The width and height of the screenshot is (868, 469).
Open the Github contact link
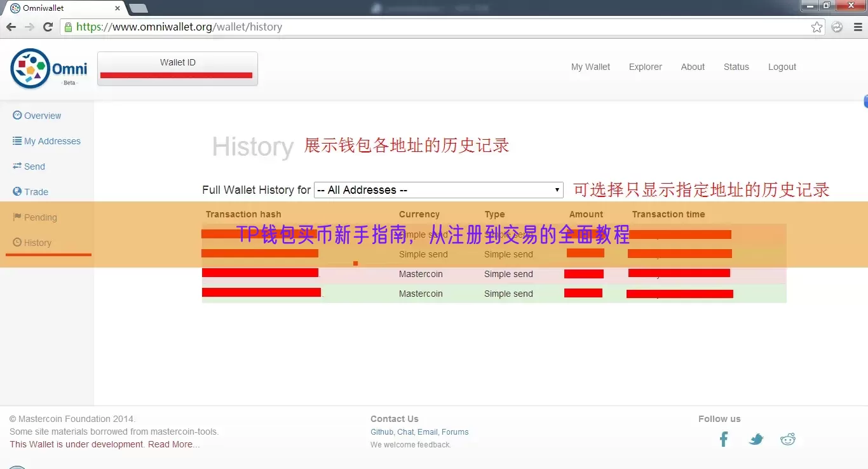382,432
